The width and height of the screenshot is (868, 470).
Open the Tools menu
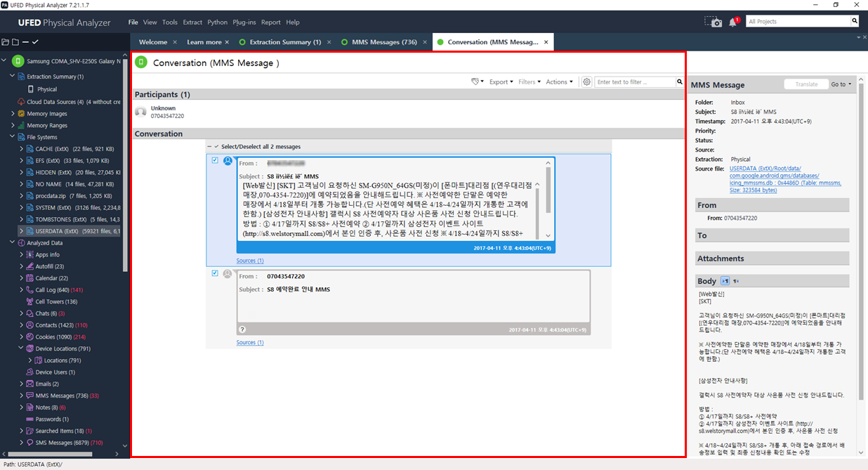(x=170, y=22)
